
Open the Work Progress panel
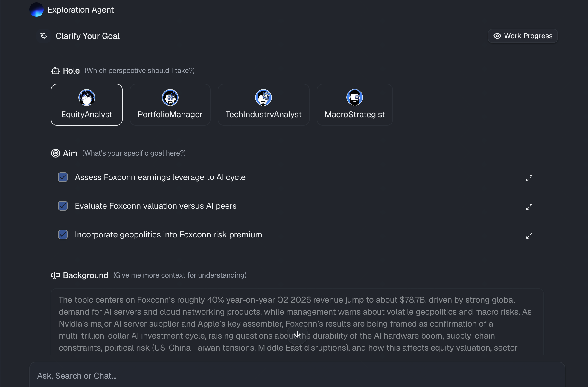pyautogui.click(x=523, y=36)
